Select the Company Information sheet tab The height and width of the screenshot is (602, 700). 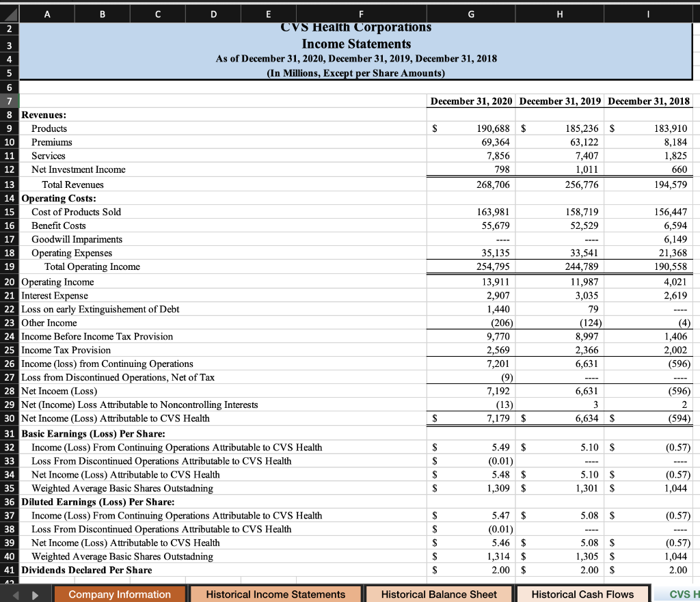(119, 594)
